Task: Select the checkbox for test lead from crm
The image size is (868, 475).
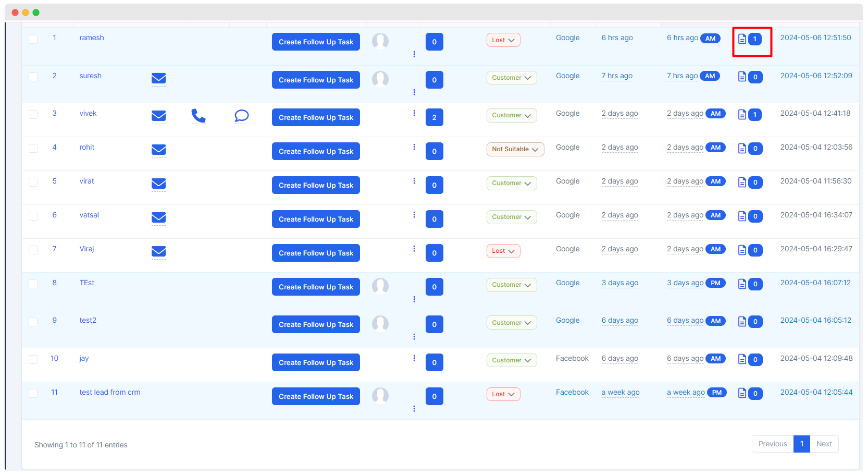Action: (33, 393)
